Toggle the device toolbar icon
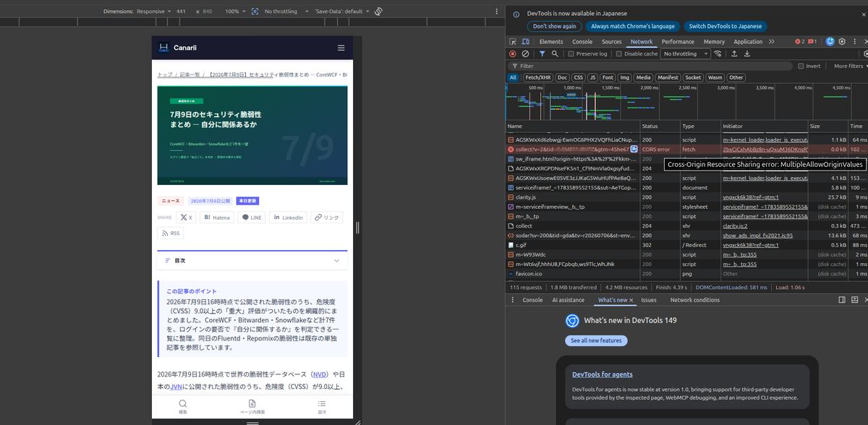Screen dimensions: 868x425 click(x=526, y=42)
